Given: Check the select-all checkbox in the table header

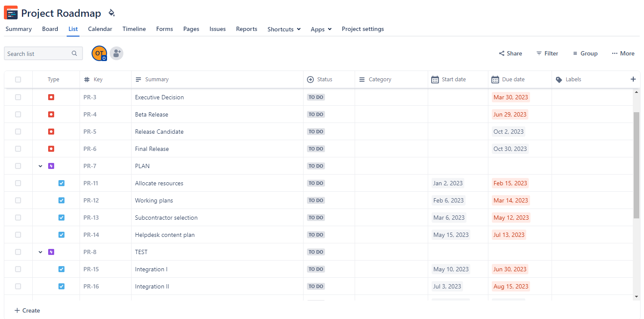Looking at the screenshot, I should pyautogui.click(x=18, y=79).
